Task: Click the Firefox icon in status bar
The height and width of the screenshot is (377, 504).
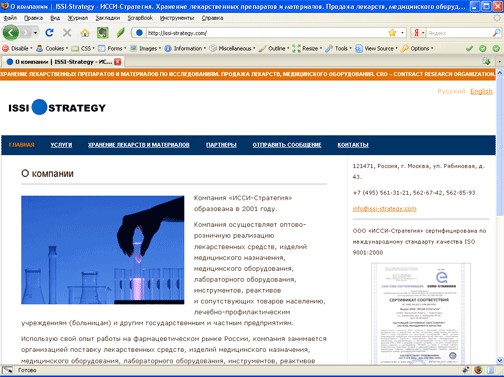Action: point(478,370)
